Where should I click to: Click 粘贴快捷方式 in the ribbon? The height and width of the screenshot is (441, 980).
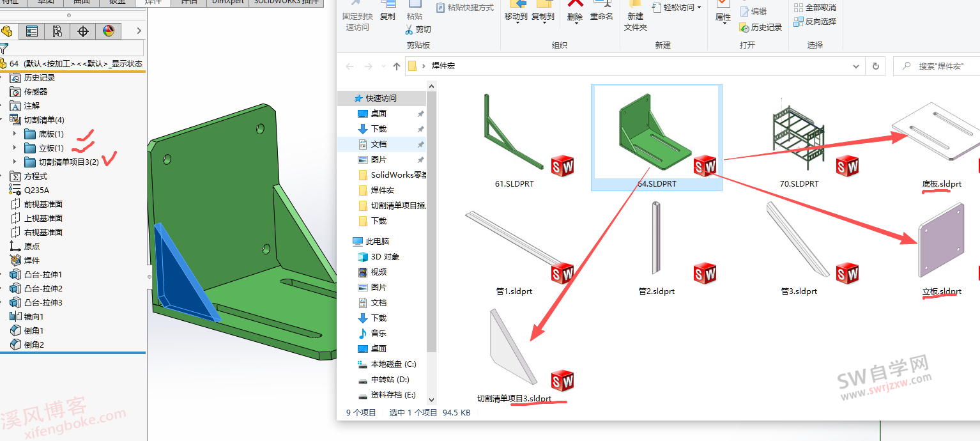[465, 8]
